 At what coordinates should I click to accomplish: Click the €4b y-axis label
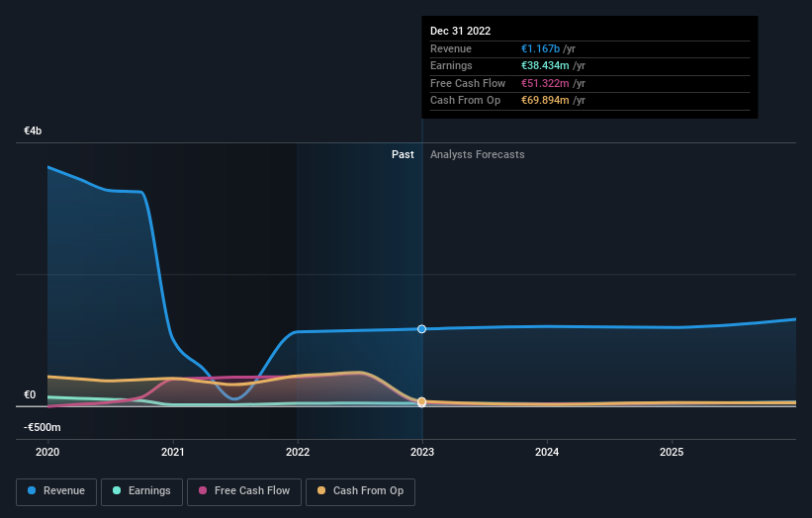[x=33, y=130]
